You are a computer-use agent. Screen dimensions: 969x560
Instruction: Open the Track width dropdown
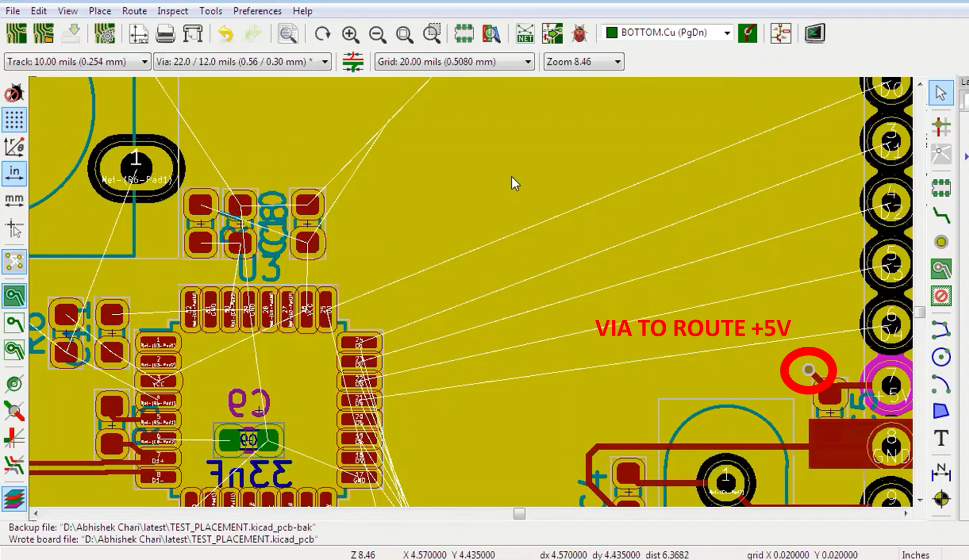point(77,62)
